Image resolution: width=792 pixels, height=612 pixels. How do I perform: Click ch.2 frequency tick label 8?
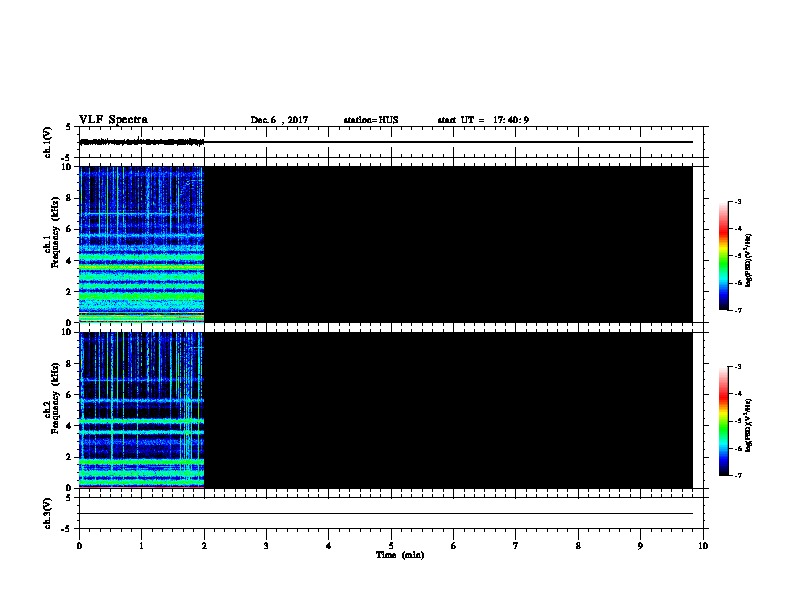[x=69, y=364]
